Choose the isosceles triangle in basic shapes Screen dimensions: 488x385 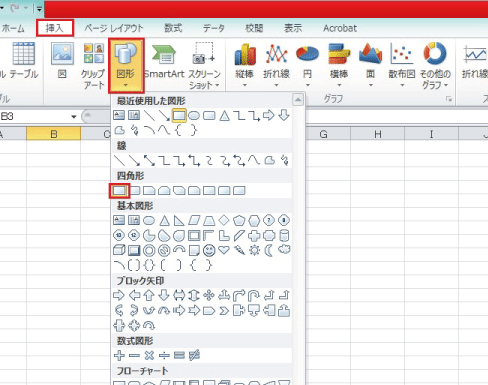point(164,221)
